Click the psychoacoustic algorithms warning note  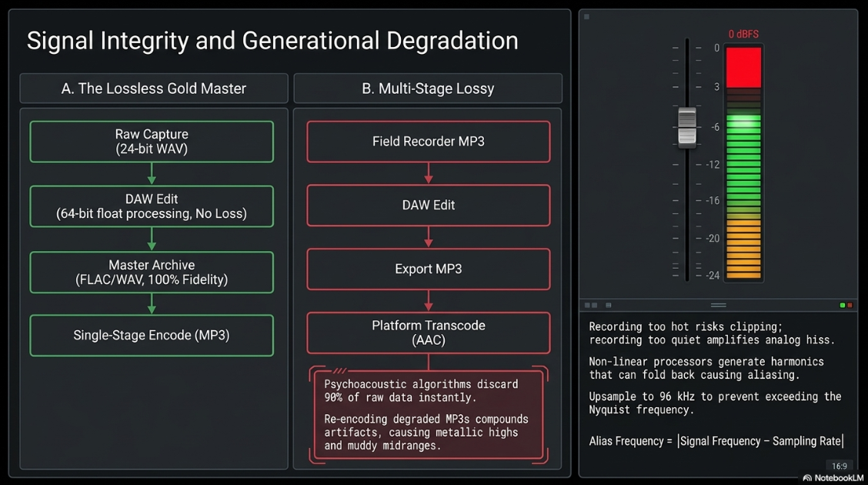(x=429, y=415)
